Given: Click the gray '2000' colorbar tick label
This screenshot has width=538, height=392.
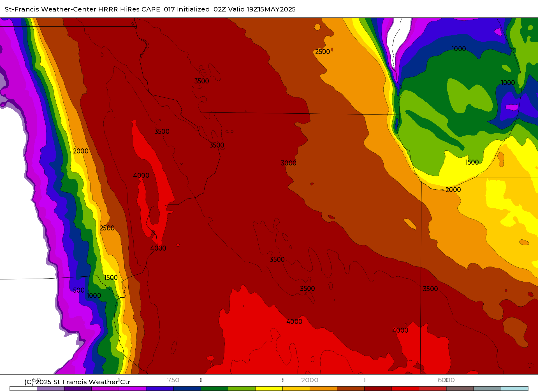Looking at the screenshot, I should point(310,380).
